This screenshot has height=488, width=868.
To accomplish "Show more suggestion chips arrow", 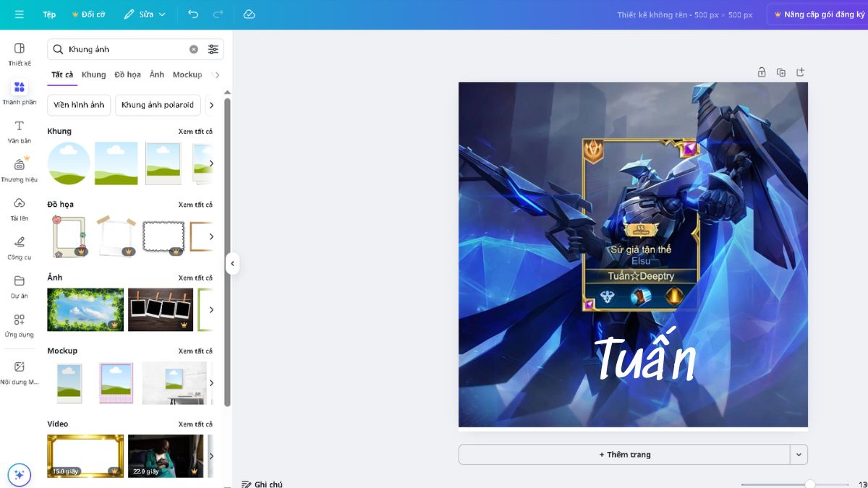I will [x=211, y=105].
